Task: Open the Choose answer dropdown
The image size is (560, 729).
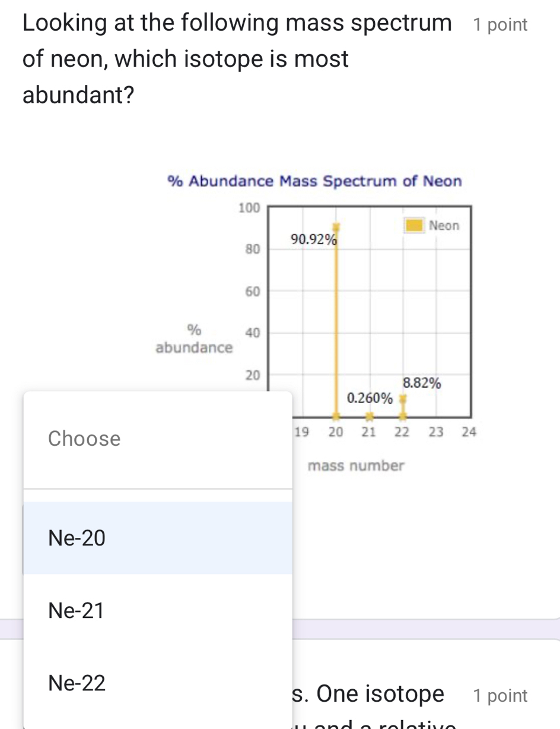Action: 84,438
